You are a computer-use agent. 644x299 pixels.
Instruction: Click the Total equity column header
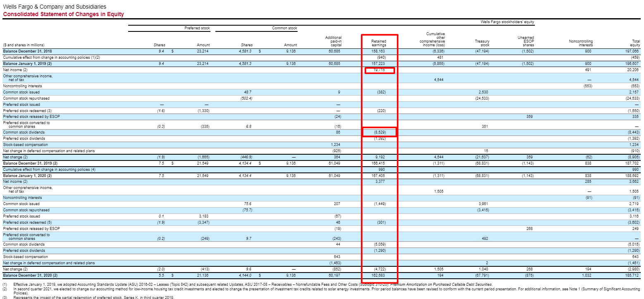[x=635, y=43]
